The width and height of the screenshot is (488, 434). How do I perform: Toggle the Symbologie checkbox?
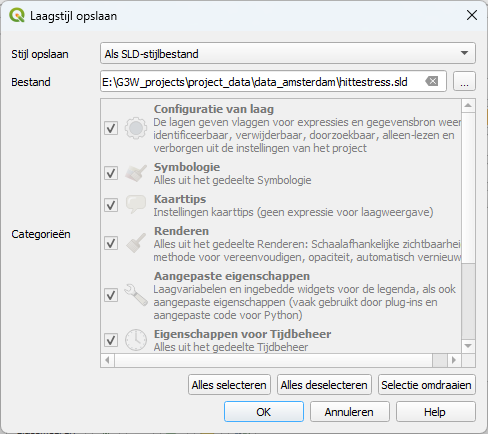(111, 173)
